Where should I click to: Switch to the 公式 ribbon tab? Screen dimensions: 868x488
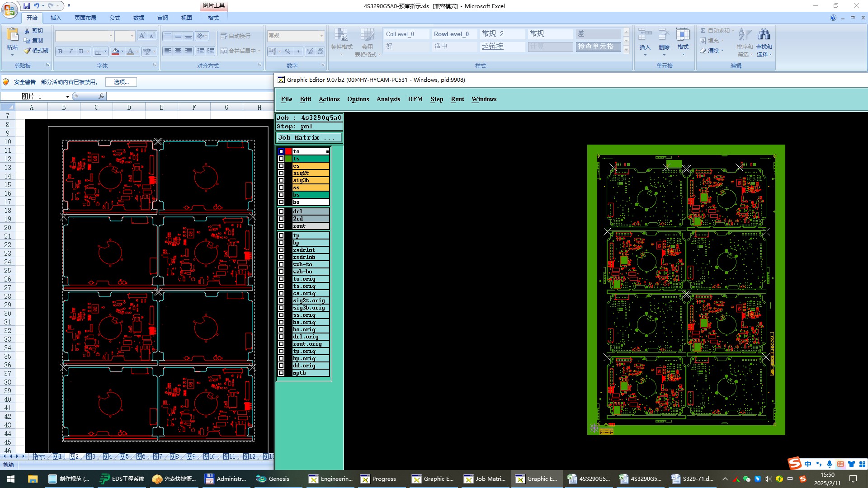[x=115, y=18]
